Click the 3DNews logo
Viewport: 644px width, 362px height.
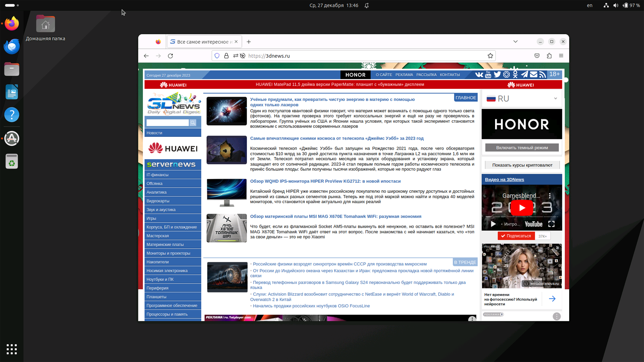click(x=173, y=103)
